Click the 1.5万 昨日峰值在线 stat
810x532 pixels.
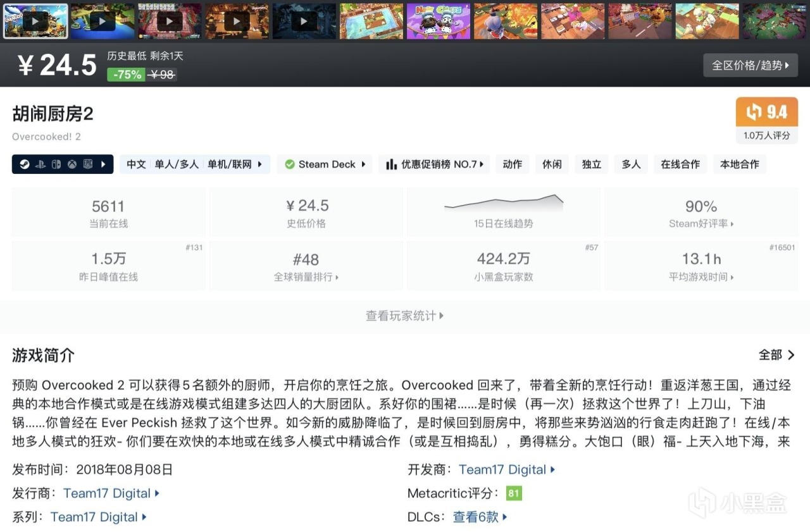click(x=108, y=266)
